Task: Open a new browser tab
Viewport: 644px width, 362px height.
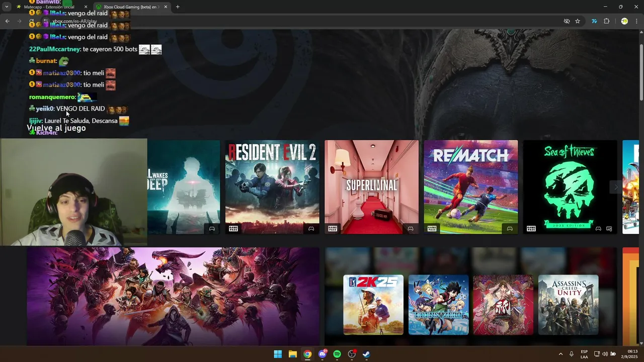Action: pos(178,7)
